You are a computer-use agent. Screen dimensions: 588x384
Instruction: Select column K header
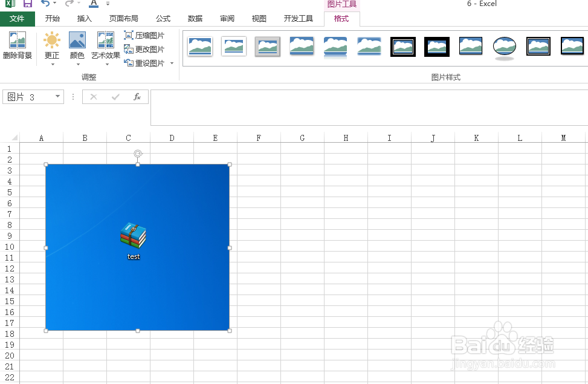476,138
